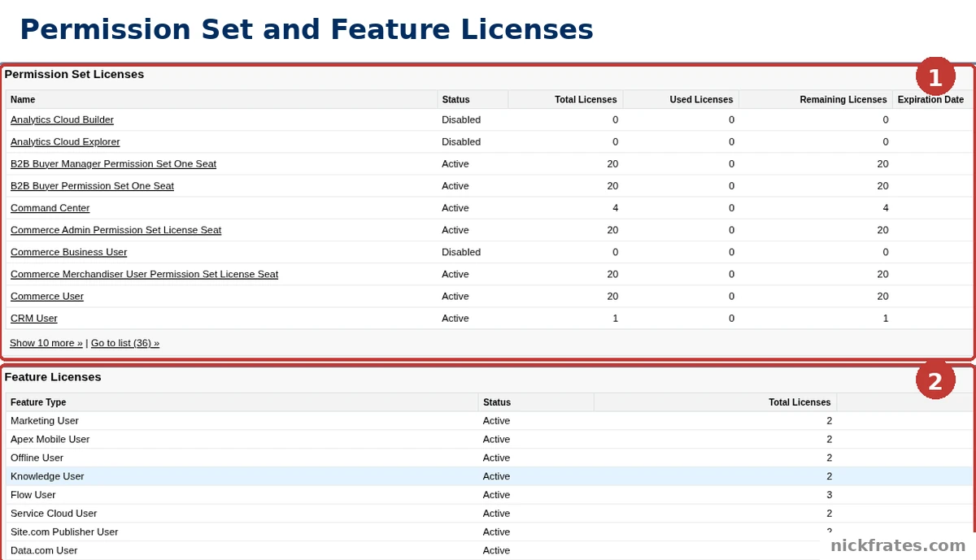Select the highlighted Knowledge User row

[x=489, y=476]
